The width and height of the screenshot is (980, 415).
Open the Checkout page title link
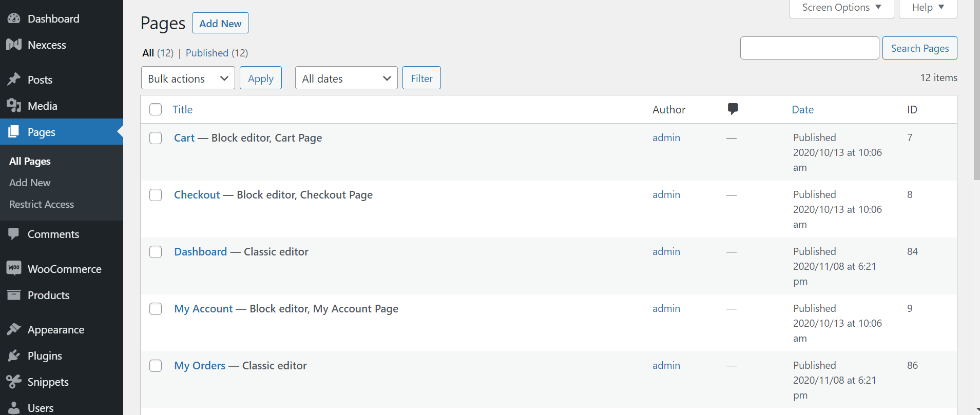click(x=197, y=195)
